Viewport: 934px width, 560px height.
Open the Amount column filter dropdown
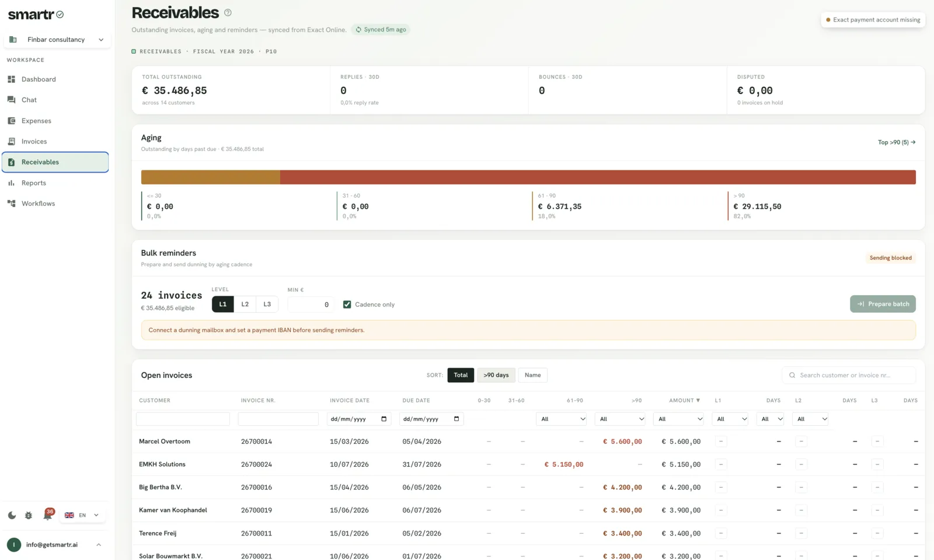[x=678, y=419]
